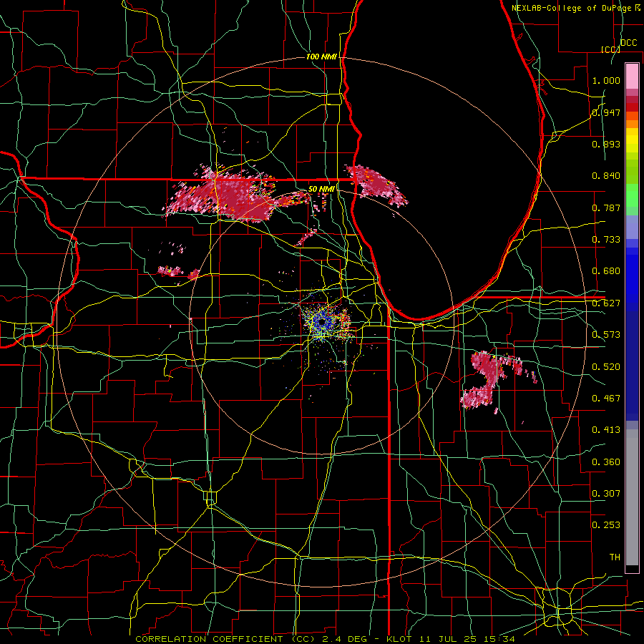
Task: Pick the olive-green color bar segment near 0.840
Action: click(x=632, y=171)
